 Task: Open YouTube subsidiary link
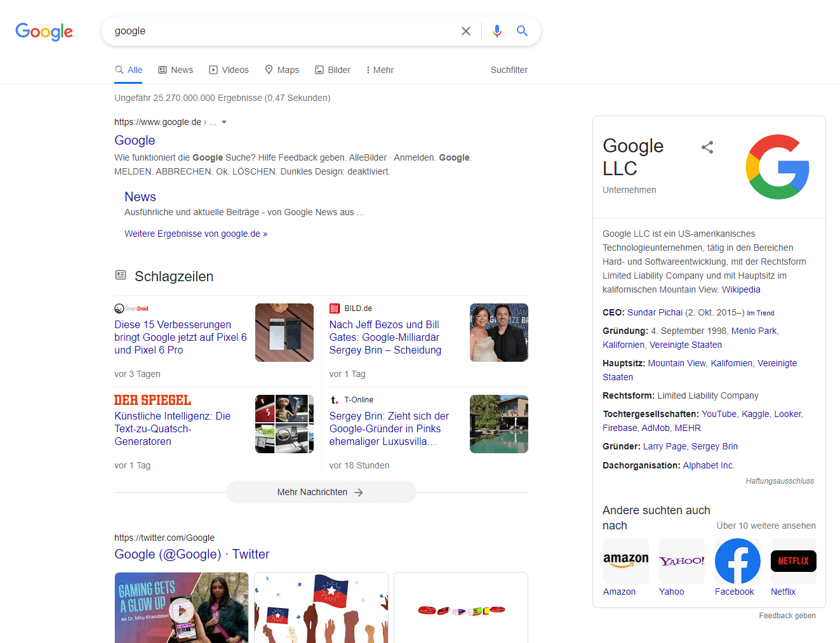pos(719,414)
